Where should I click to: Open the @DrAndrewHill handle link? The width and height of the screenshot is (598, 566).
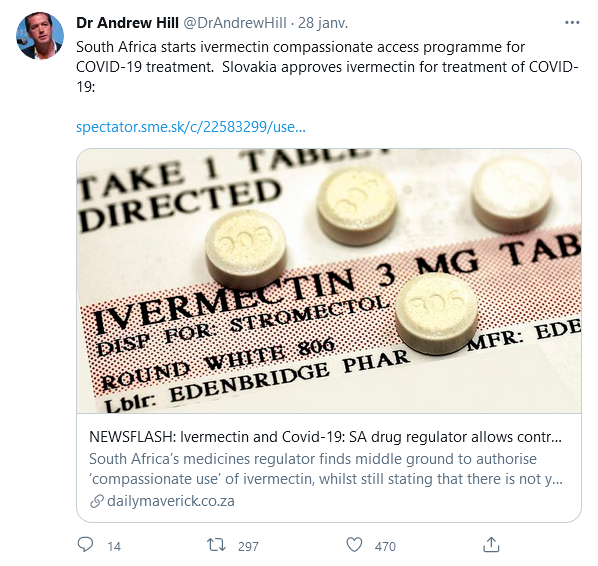235,23
